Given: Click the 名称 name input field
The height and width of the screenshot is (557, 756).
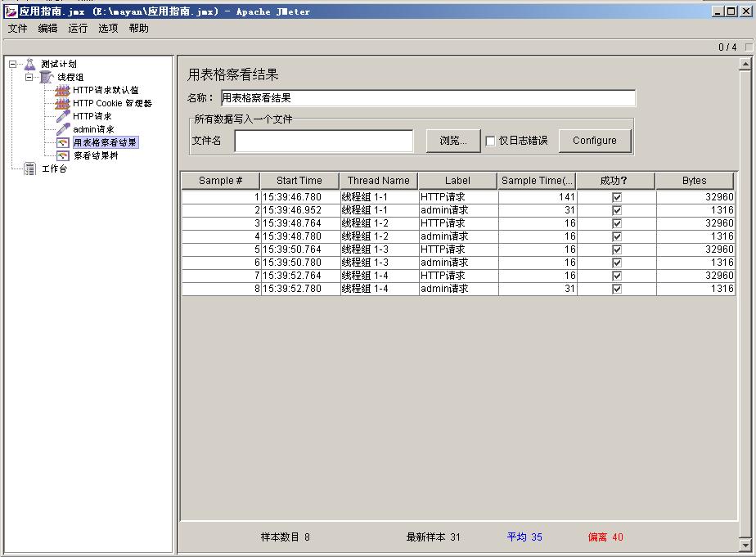Looking at the screenshot, I should pyautogui.click(x=428, y=98).
